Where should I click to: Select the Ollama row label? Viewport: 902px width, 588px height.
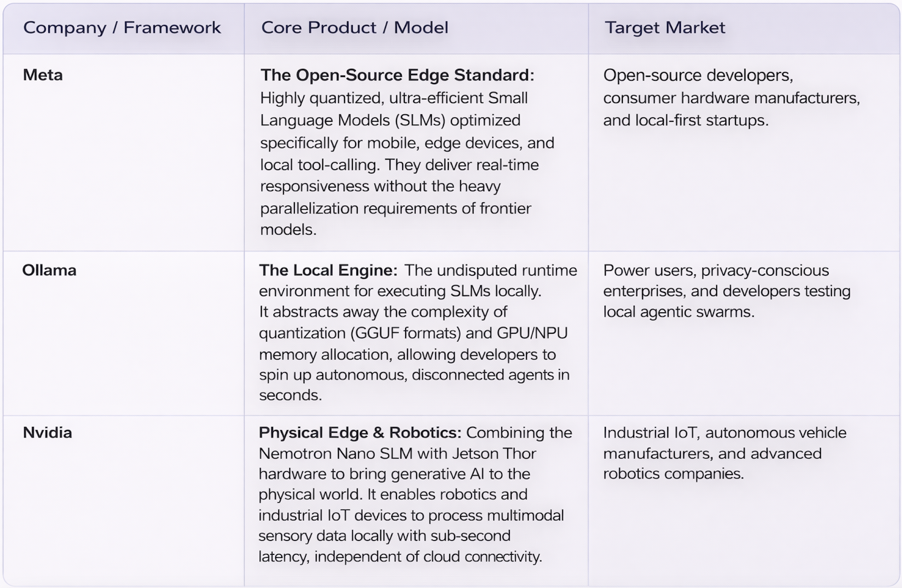pyautogui.click(x=49, y=270)
